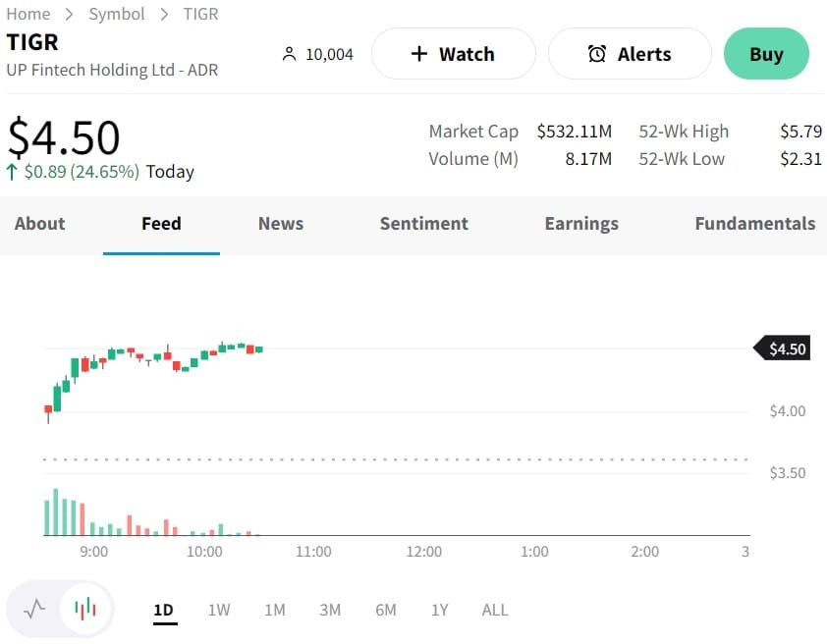Switch to candlestick chart view icon
827x644 pixels.
pyautogui.click(x=85, y=610)
